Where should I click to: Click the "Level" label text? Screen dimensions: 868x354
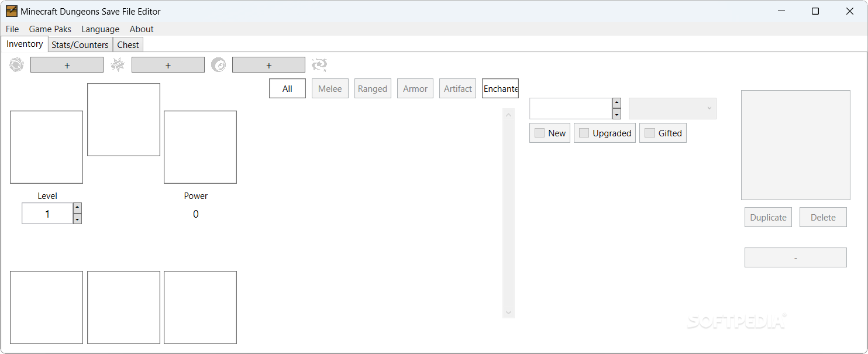[47, 196]
